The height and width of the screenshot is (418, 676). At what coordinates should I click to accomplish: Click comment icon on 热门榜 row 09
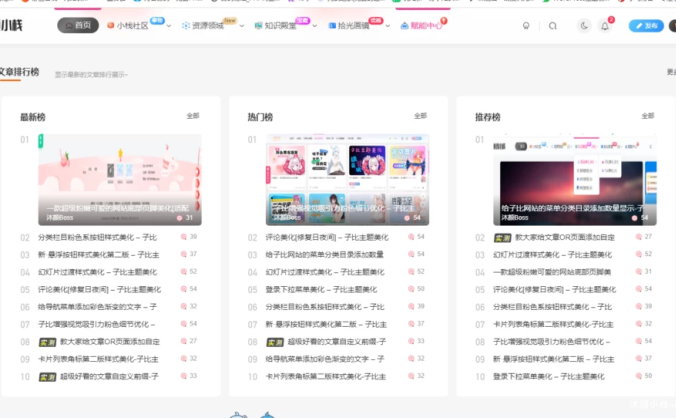tap(411, 358)
